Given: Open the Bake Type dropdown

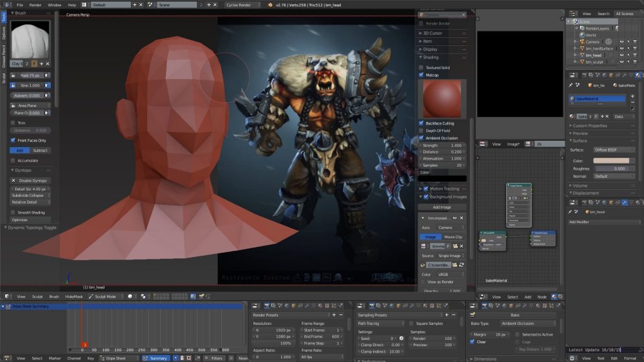Looking at the screenshot, I should point(527,324).
